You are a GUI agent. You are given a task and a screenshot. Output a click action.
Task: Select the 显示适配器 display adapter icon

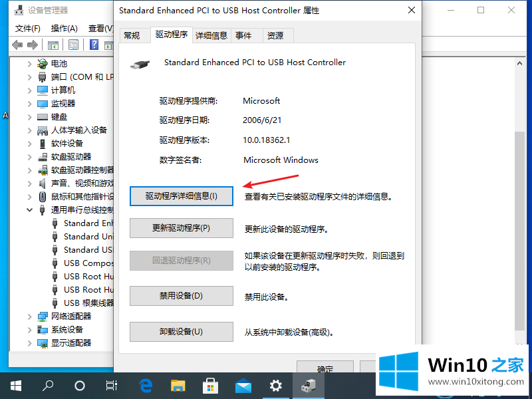point(42,343)
